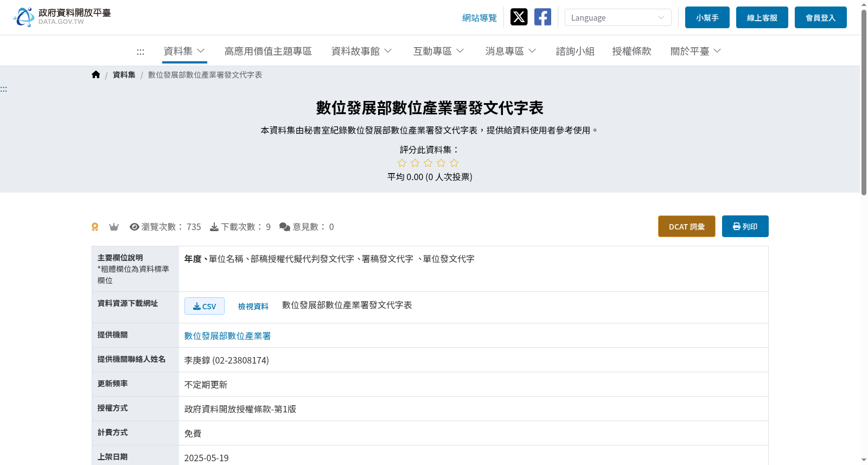
Task: Click the text 不定期更新
Action: tap(206, 385)
